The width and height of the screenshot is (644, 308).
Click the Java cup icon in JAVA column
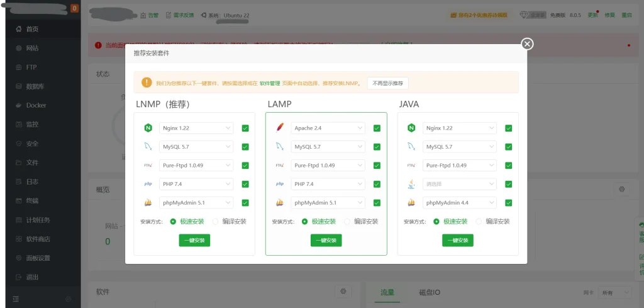click(x=411, y=184)
